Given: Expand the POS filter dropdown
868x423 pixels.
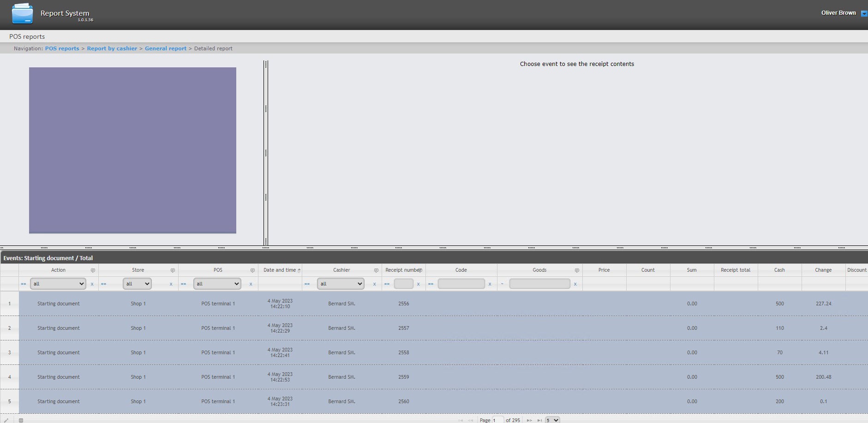Looking at the screenshot, I should tap(217, 284).
